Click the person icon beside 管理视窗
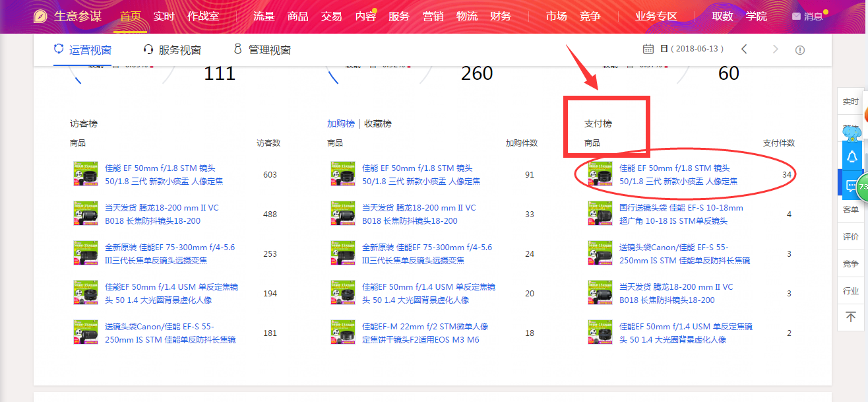Viewport: 868px width, 402px height. (x=238, y=50)
